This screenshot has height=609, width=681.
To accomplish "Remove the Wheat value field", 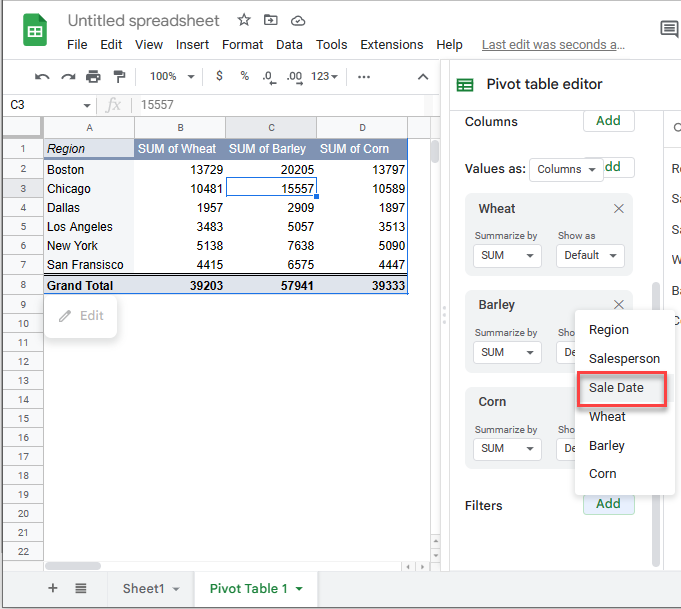I will point(618,209).
